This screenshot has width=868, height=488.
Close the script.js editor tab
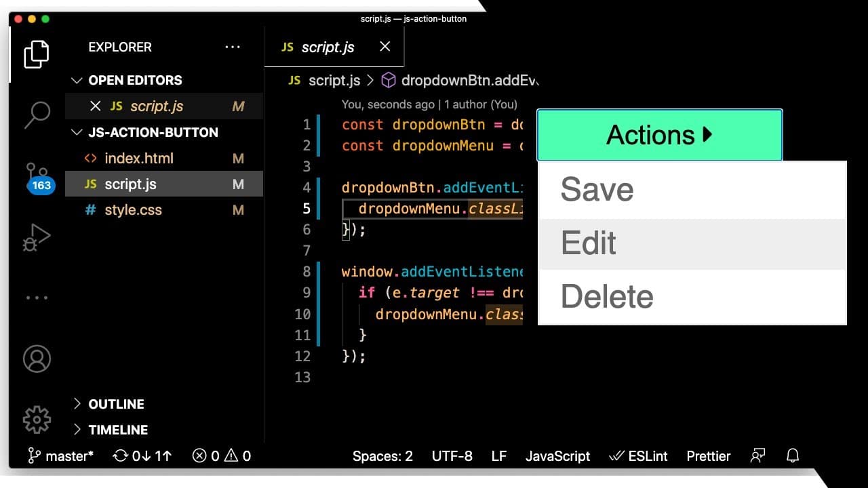(x=385, y=47)
